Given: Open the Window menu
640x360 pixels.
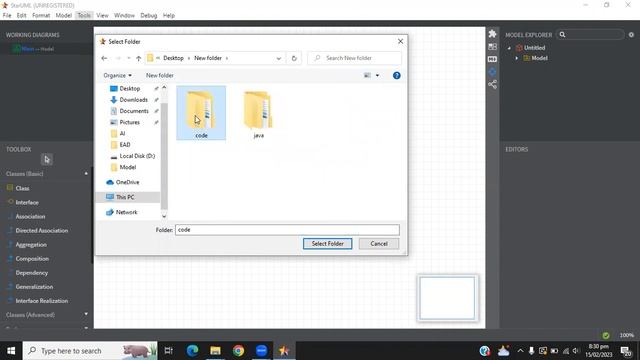Looking at the screenshot, I should [x=124, y=16].
